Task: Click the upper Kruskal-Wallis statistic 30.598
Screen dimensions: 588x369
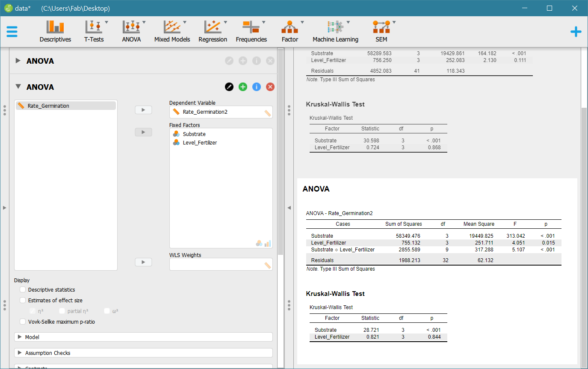Action: click(x=370, y=141)
